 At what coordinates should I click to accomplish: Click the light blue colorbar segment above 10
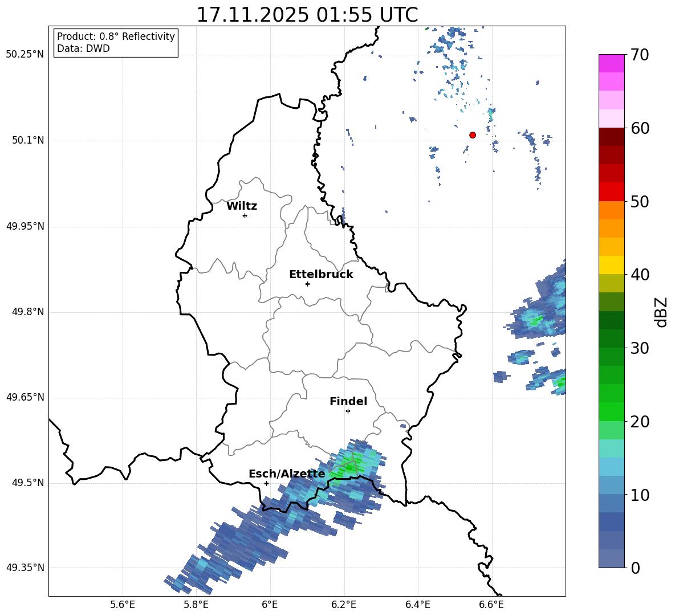click(612, 467)
